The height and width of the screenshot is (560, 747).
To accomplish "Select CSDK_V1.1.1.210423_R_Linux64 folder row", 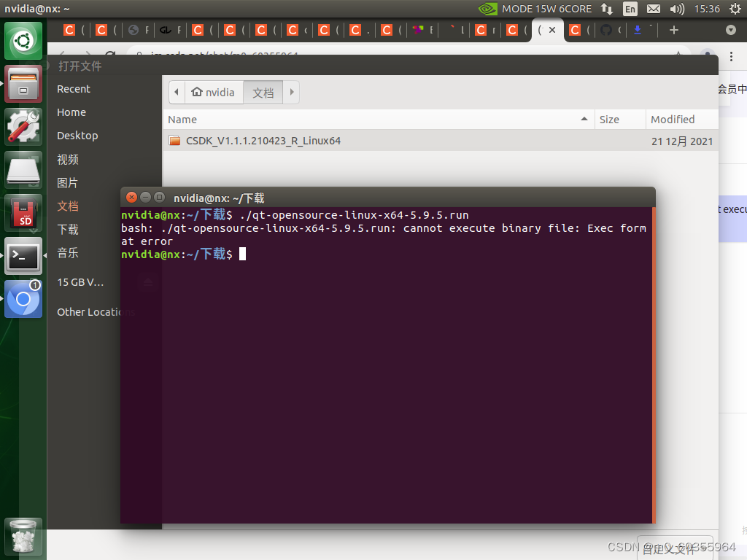I will click(441, 141).
